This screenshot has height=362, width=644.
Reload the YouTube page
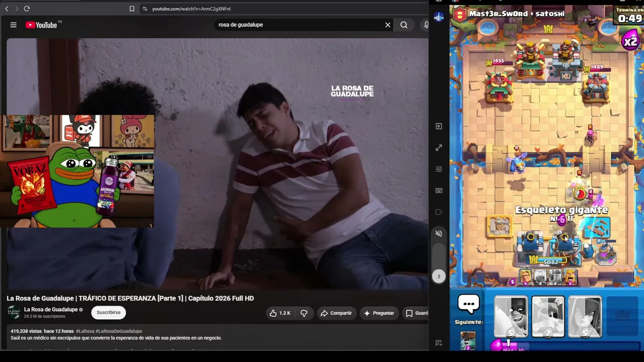tap(27, 9)
